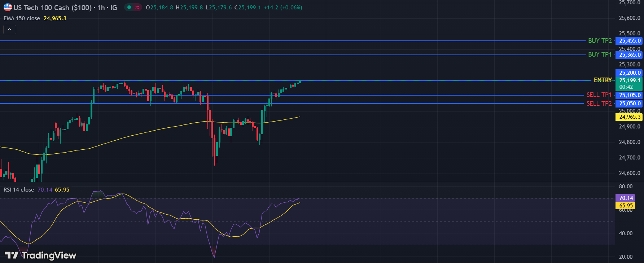Click the BUY TP2 line label
Image resolution: width=644 pixels, height=263 pixels.
[600, 41]
